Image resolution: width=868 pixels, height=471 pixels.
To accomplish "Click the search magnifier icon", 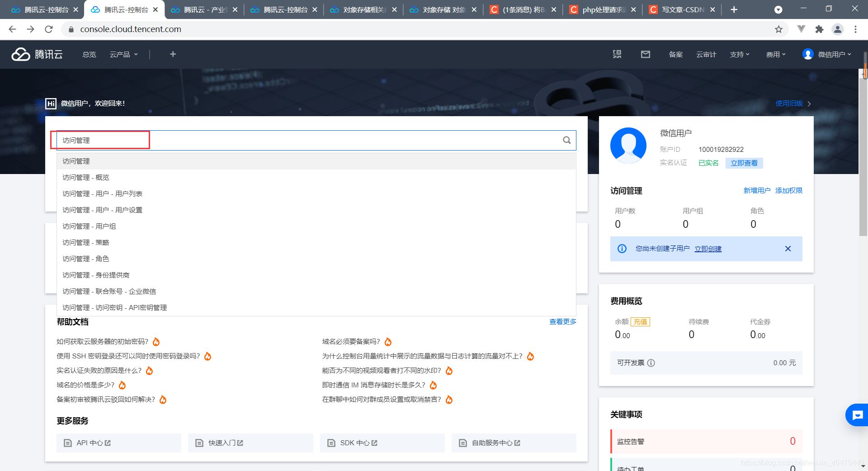I will 566,140.
